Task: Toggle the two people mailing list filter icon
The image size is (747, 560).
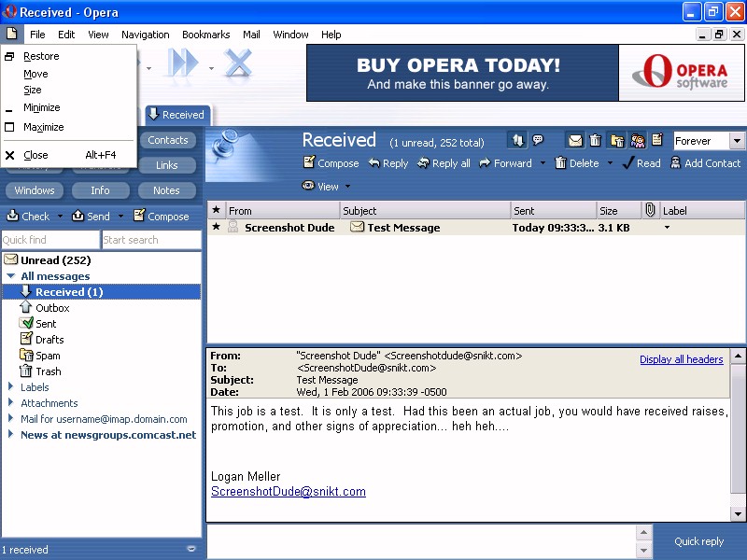Action: (x=638, y=141)
